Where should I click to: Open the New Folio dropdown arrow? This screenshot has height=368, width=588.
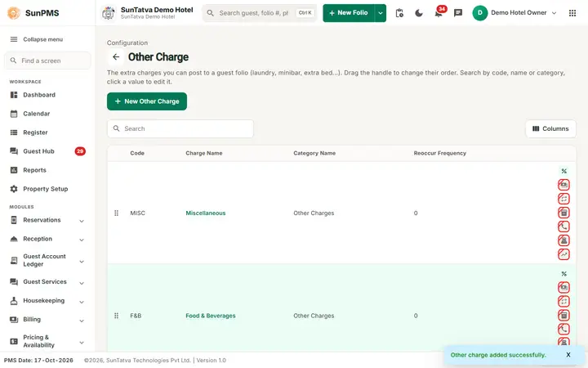381,13
